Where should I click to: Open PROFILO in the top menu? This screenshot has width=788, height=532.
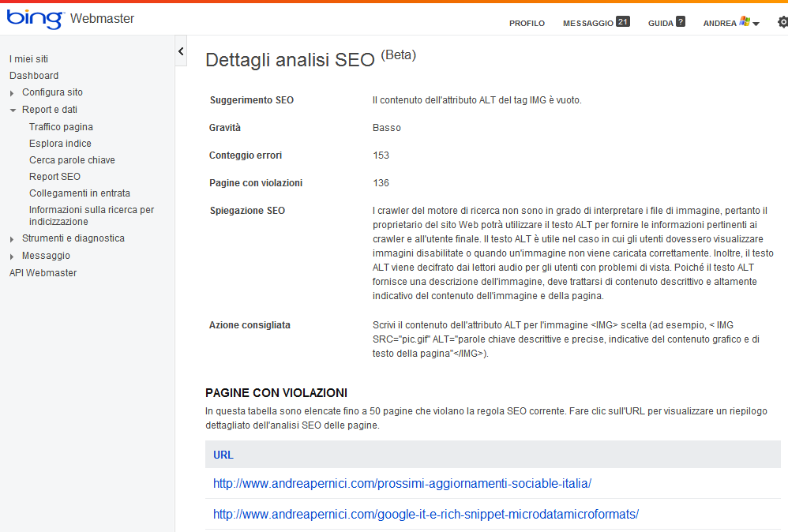(x=527, y=24)
